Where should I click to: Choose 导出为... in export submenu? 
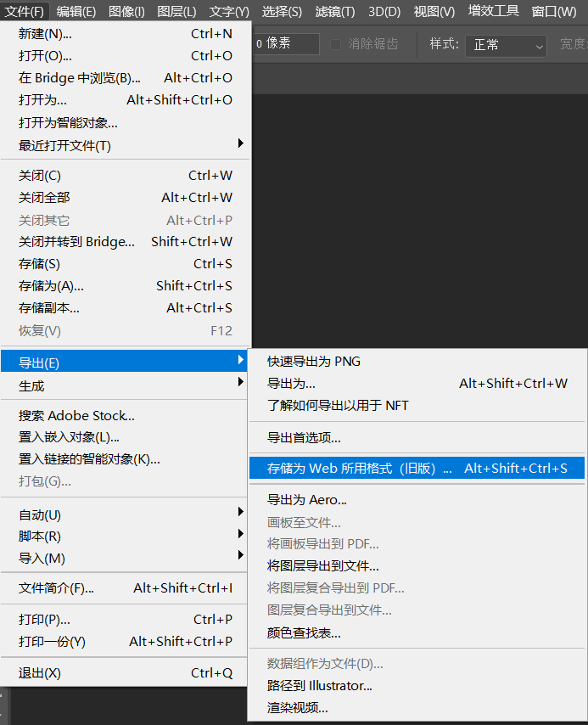click(x=417, y=384)
